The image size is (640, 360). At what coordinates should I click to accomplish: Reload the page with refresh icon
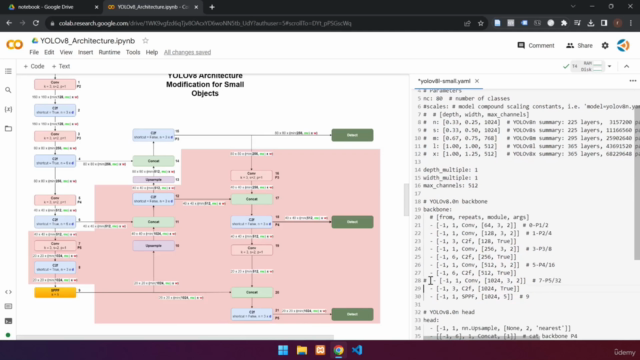point(36,23)
